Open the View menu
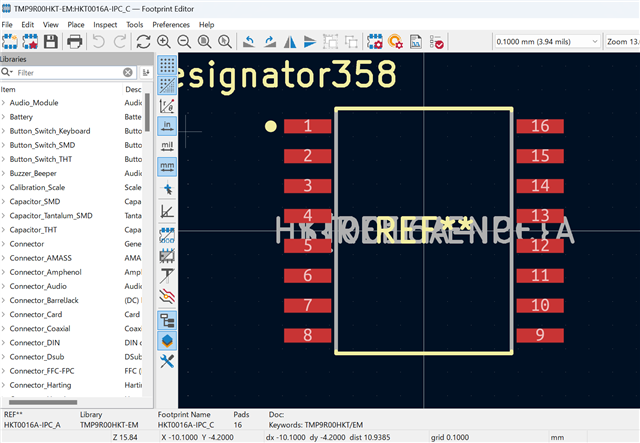Screen dimensions: 640x443 pyautogui.click(x=51, y=24)
